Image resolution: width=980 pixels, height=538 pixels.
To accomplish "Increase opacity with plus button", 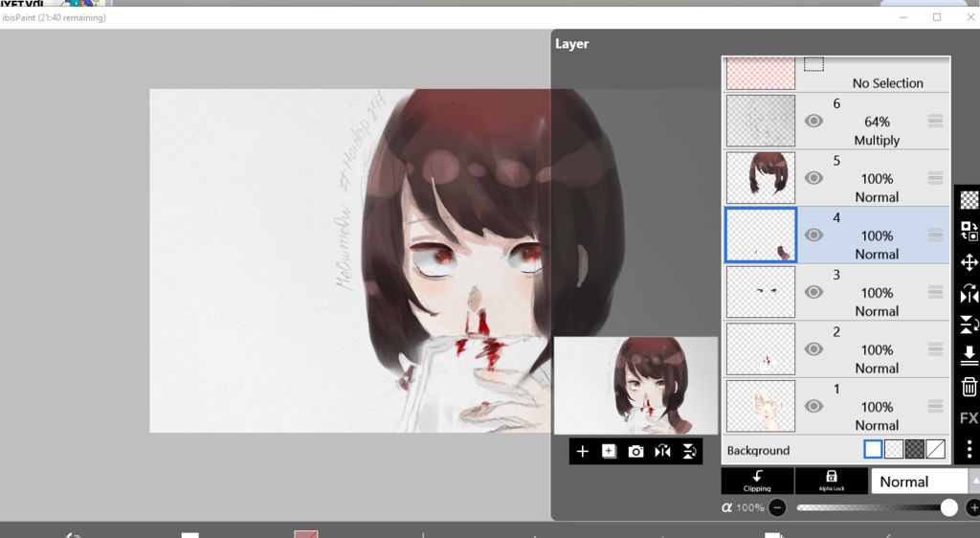I will [x=973, y=507].
